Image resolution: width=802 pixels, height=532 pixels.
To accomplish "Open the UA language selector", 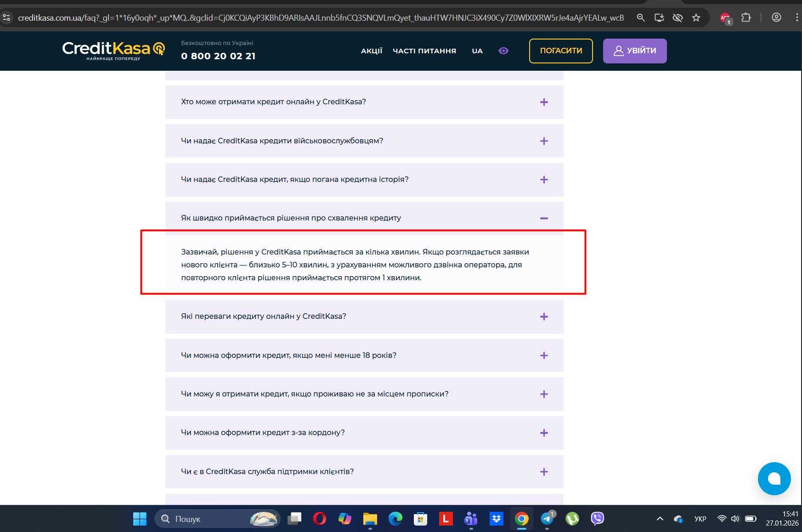I will (x=477, y=51).
